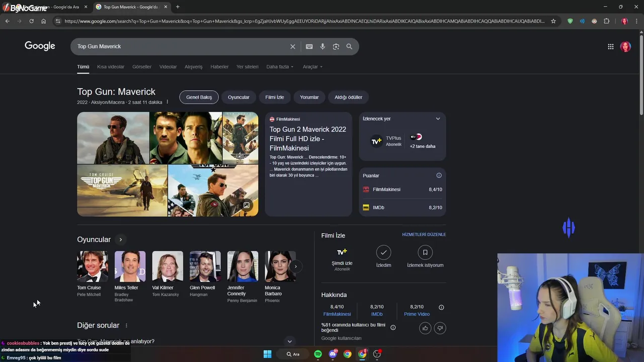Open the on-screen keyboard input tool

click(x=309, y=46)
